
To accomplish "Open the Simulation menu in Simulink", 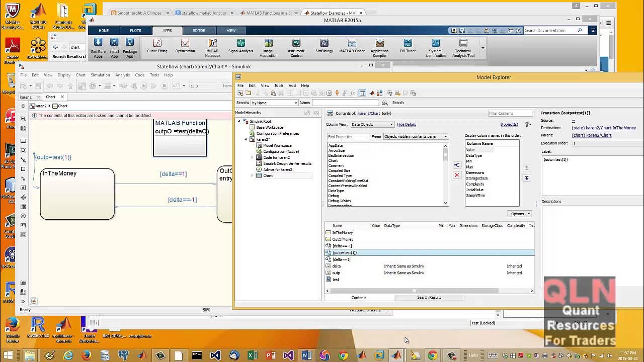I will pyautogui.click(x=100, y=75).
